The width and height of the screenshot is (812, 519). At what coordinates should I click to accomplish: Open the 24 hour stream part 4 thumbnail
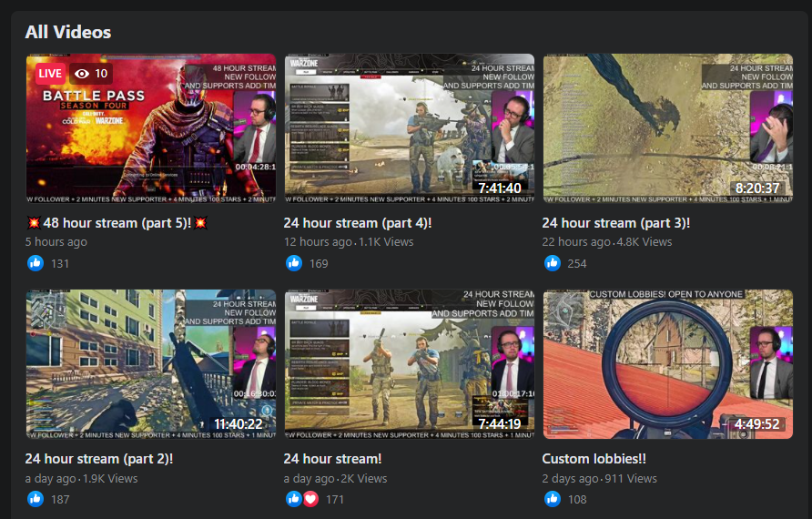pos(409,128)
